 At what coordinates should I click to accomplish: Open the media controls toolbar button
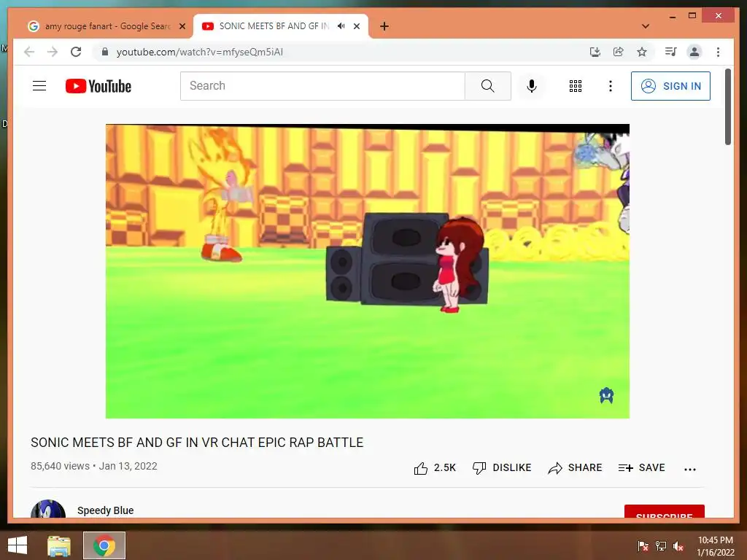(x=671, y=52)
